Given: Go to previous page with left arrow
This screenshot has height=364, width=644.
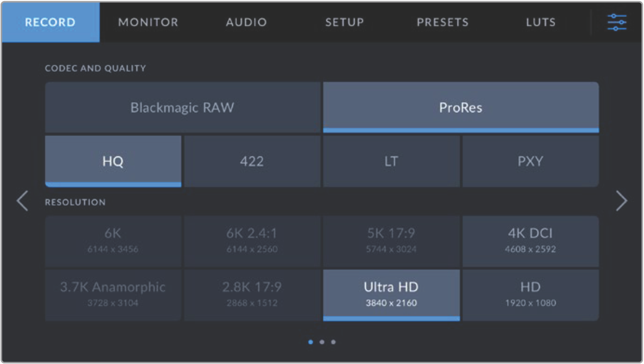Looking at the screenshot, I should pyautogui.click(x=22, y=201).
